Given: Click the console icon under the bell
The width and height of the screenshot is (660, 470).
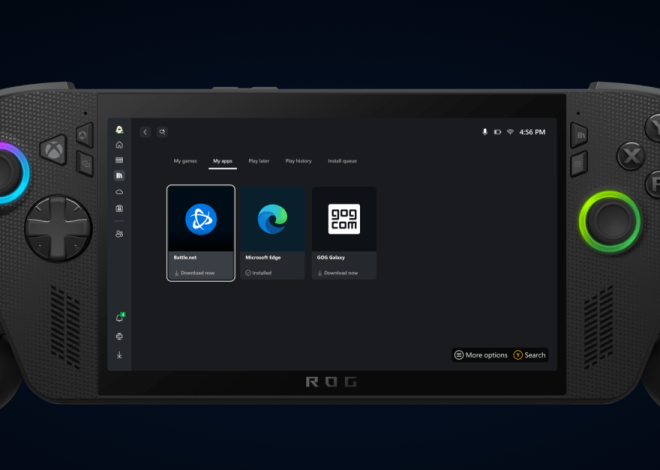Looking at the screenshot, I should (120, 336).
